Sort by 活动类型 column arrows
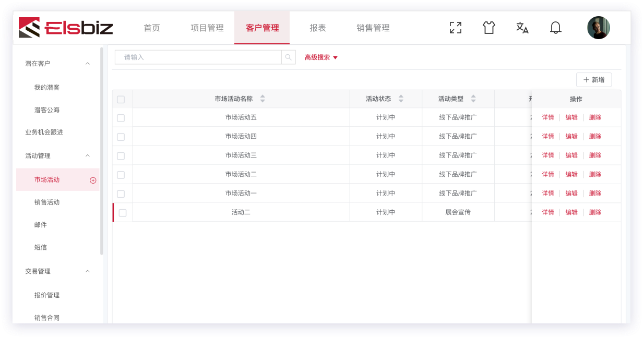Screen dimensions: 644x338 pyautogui.click(x=473, y=99)
